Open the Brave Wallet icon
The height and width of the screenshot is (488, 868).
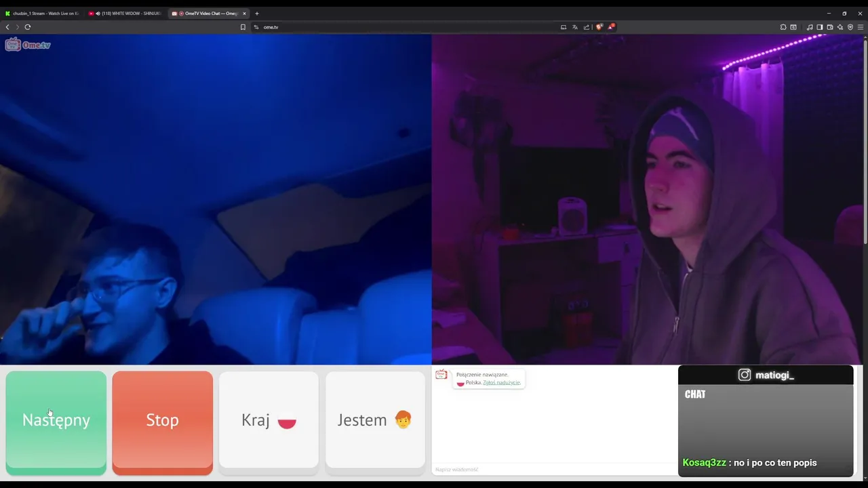pyautogui.click(x=829, y=27)
